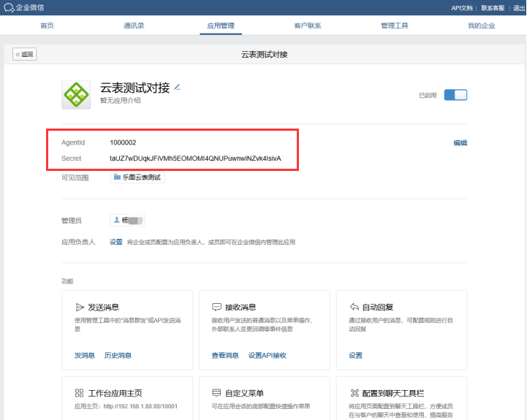Click the Secret key string
This screenshot has height=420, width=527.
coord(195,159)
